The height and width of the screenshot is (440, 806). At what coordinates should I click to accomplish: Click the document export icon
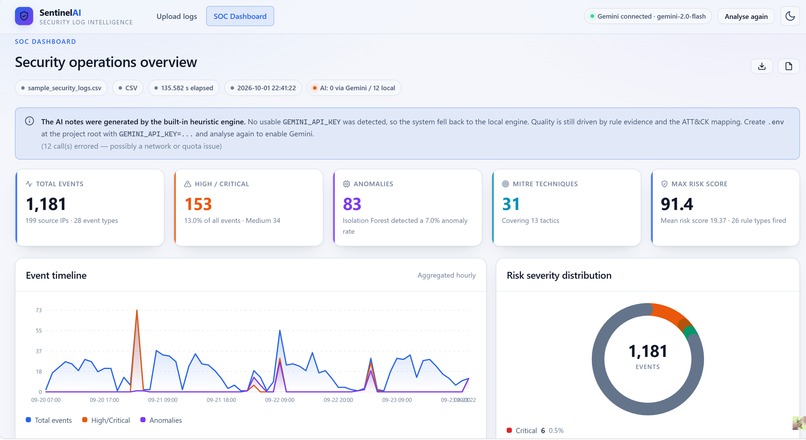(x=789, y=66)
